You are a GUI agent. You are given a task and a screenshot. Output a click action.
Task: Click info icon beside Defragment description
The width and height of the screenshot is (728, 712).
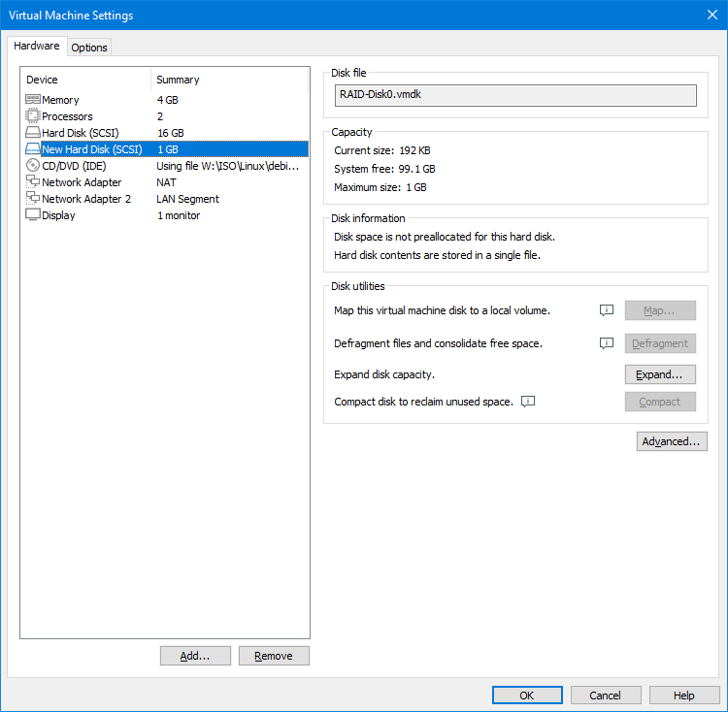coord(607,343)
